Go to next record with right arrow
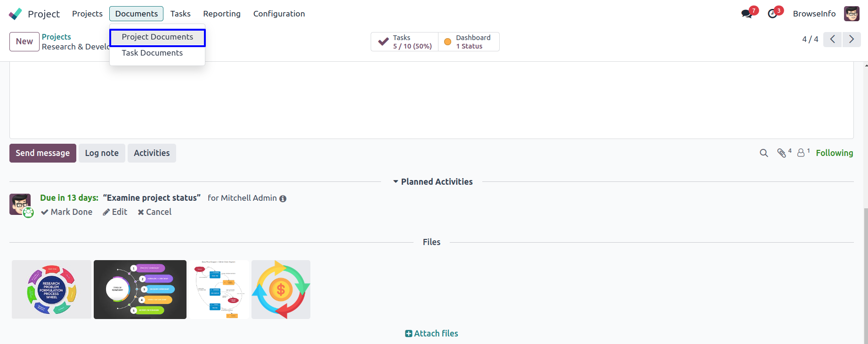Viewport: 868px width, 344px height. (852, 40)
